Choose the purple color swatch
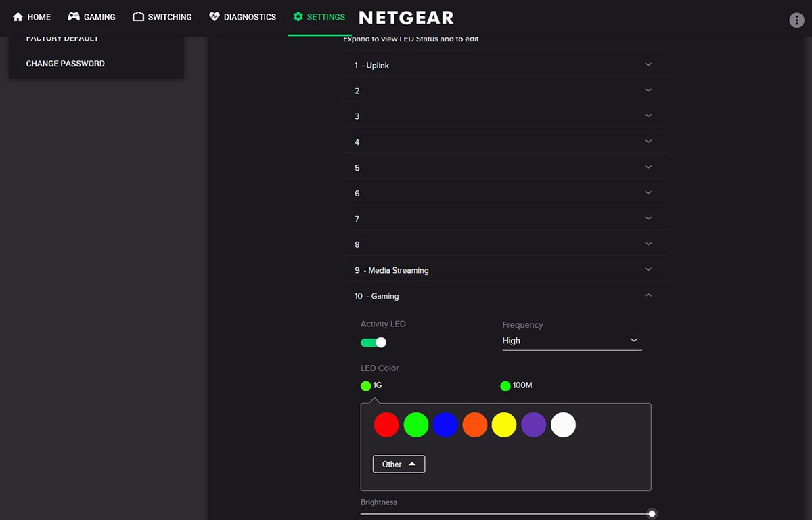The height and width of the screenshot is (520, 812). click(x=533, y=425)
